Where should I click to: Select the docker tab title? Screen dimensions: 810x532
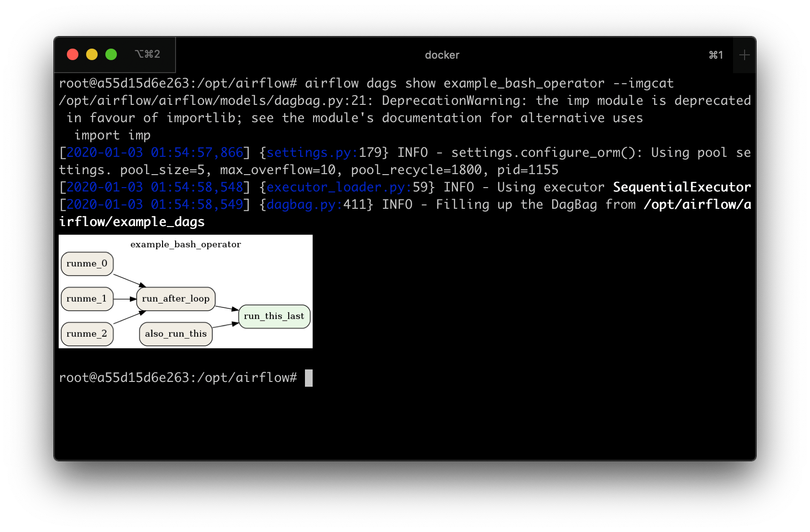(442, 55)
